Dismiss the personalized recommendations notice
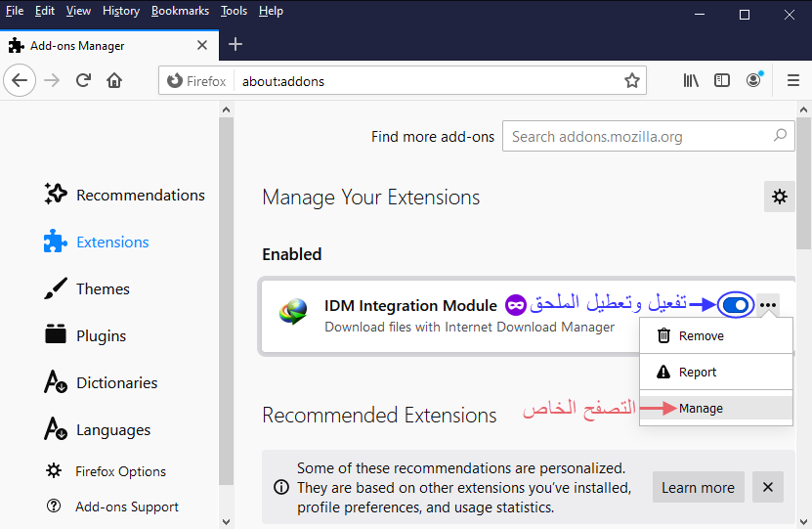The image size is (812, 529). click(x=767, y=487)
